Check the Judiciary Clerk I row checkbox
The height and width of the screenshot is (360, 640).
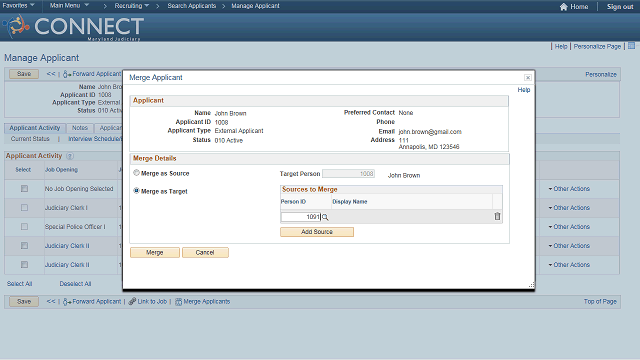24,208
